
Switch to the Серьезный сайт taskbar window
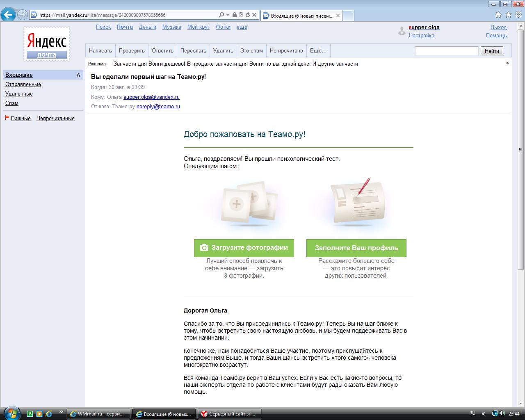click(230, 414)
